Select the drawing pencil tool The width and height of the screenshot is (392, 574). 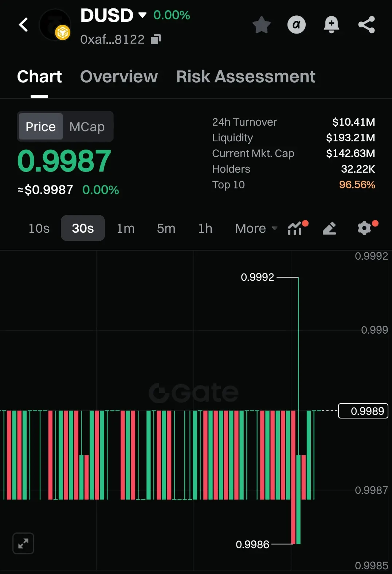(329, 228)
